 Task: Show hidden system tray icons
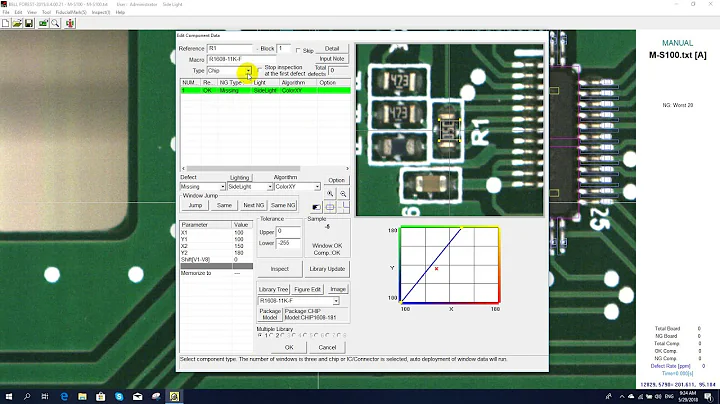click(x=622, y=397)
